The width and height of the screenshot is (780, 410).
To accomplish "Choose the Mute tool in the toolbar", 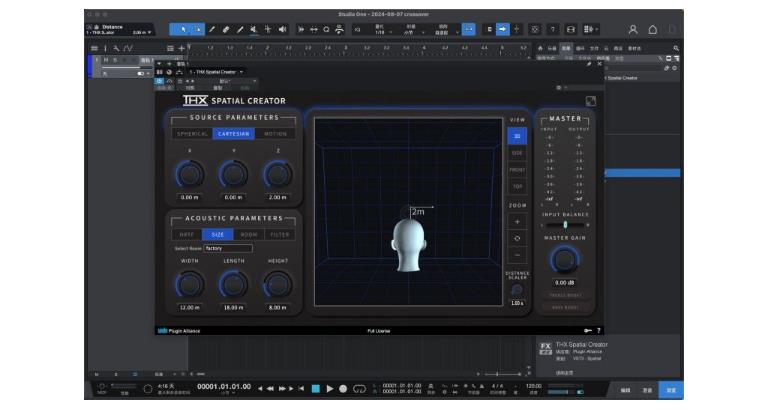I will [x=254, y=30].
